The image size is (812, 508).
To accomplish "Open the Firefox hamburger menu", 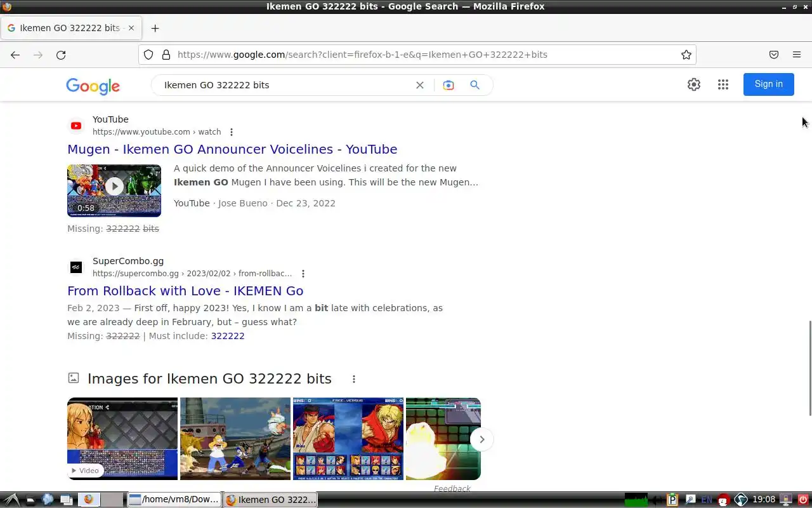I will pyautogui.click(x=797, y=55).
